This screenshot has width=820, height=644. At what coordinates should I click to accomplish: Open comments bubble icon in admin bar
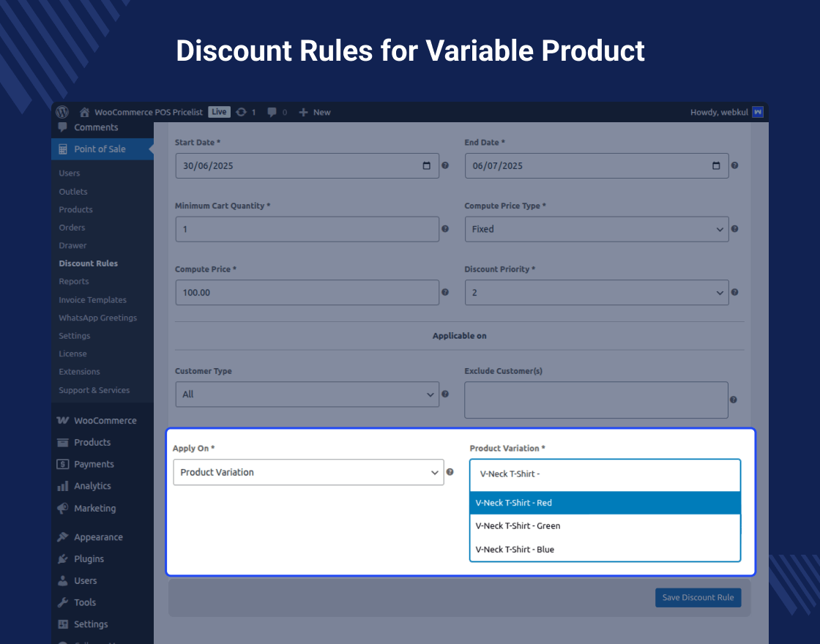[272, 112]
